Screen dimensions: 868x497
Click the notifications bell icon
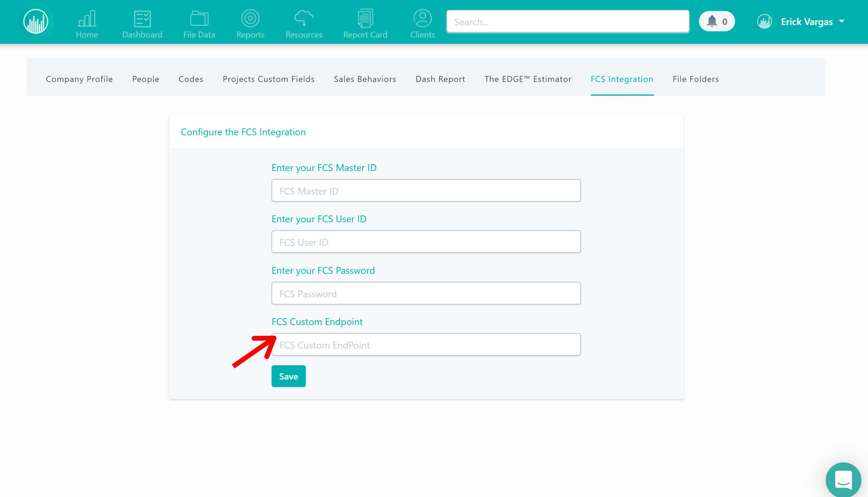712,21
